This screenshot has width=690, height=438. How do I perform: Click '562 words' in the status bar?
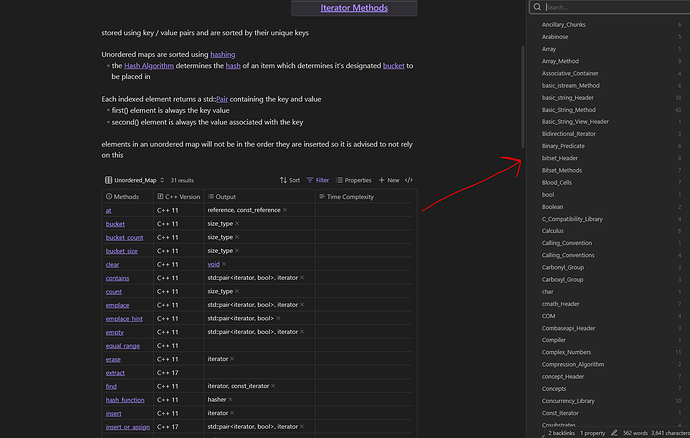coord(635,433)
